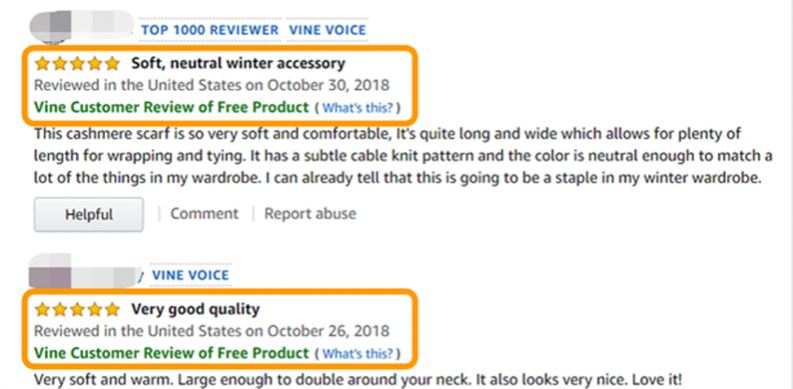Click the 'October 26, 2018' review date line
Viewport: 793px width, 389px height.
(212, 331)
